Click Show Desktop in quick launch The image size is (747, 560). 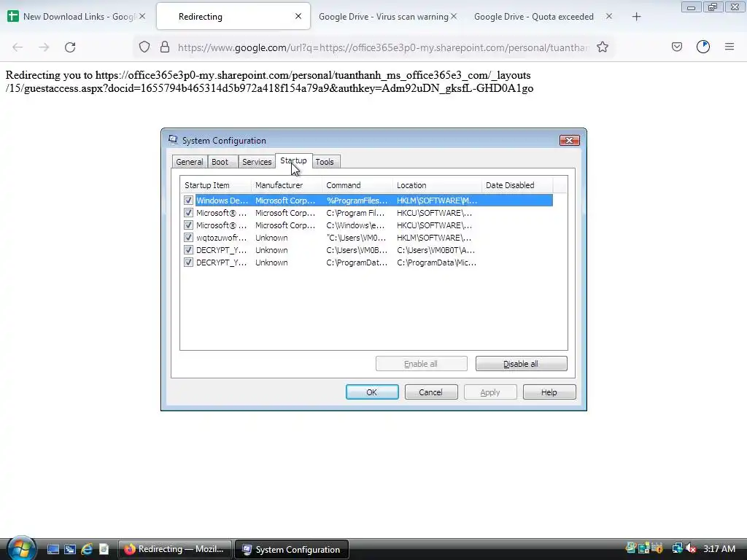[x=53, y=550]
